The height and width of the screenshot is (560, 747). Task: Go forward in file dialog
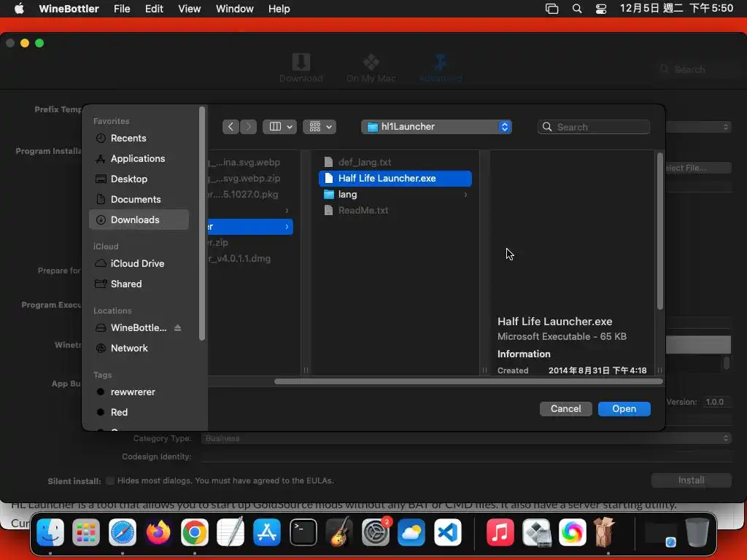tap(248, 127)
